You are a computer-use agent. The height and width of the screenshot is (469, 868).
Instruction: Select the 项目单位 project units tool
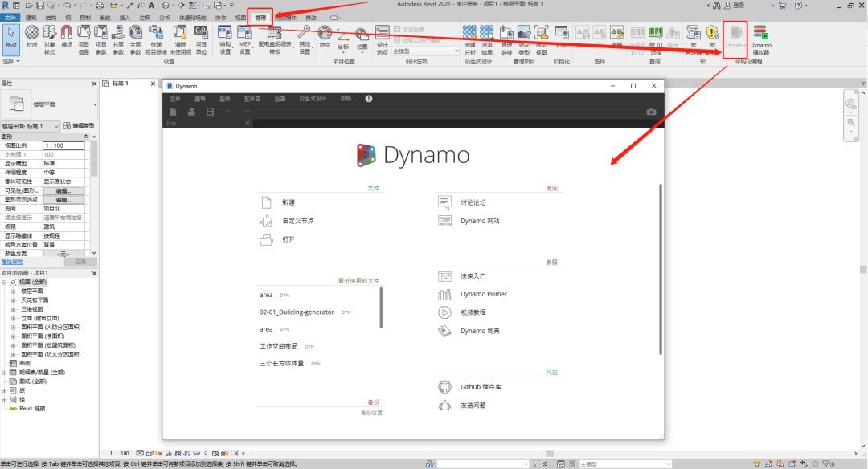pyautogui.click(x=201, y=40)
